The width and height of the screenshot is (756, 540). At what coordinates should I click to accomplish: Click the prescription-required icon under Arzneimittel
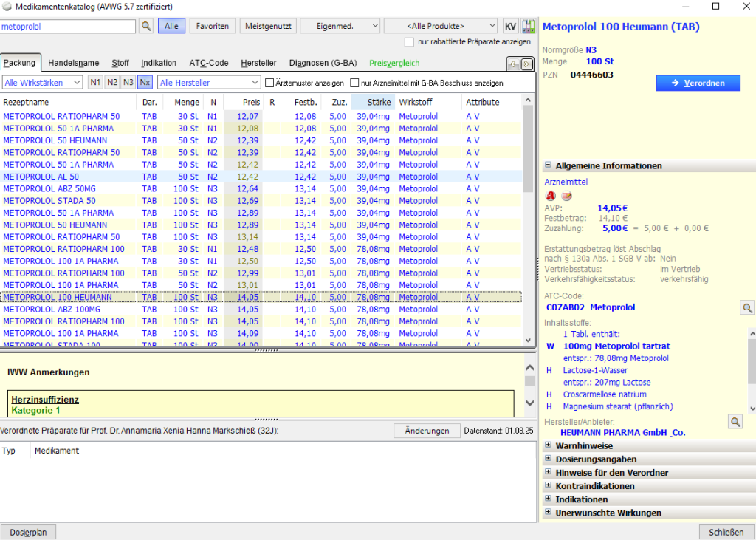pyautogui.click(x=566, y=196)
